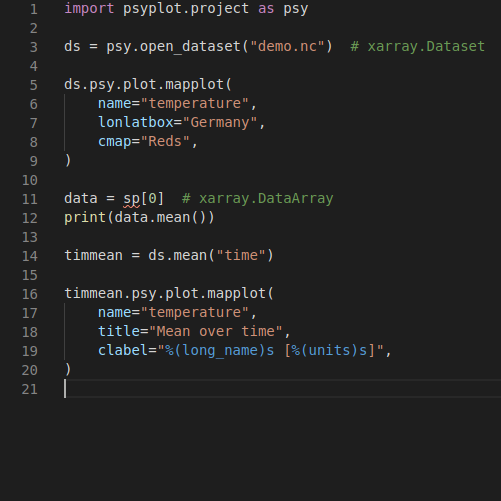Click '%(units)s' format placeholder

point(329,351)
